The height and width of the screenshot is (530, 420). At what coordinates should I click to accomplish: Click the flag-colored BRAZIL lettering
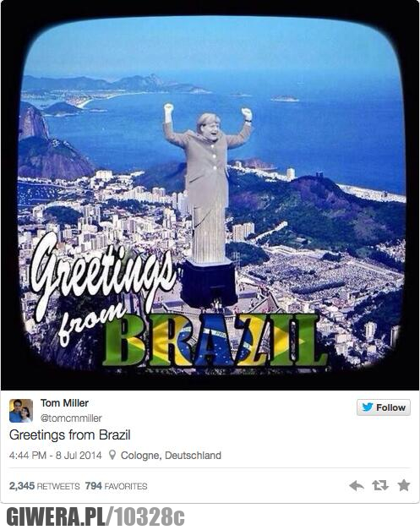coord(215,341)
